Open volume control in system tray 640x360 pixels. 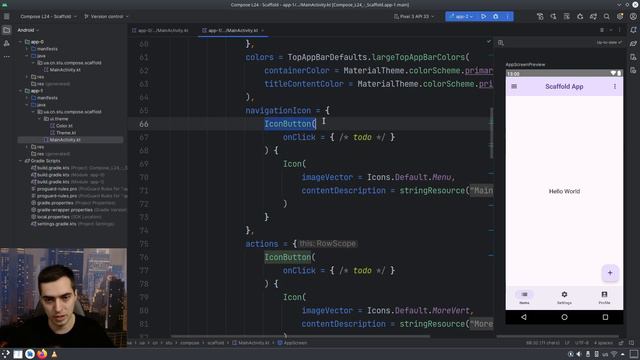(x=579, y=354)
